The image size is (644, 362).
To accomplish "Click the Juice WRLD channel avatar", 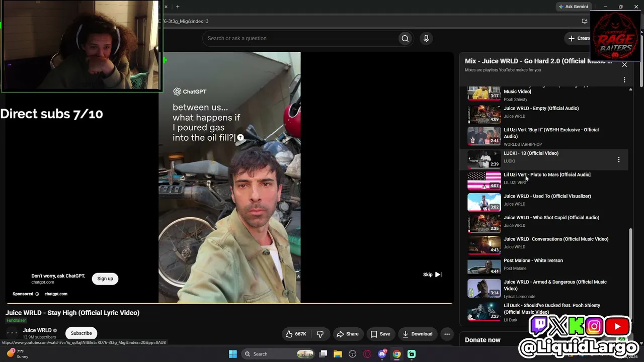I will tap(12, 333).
